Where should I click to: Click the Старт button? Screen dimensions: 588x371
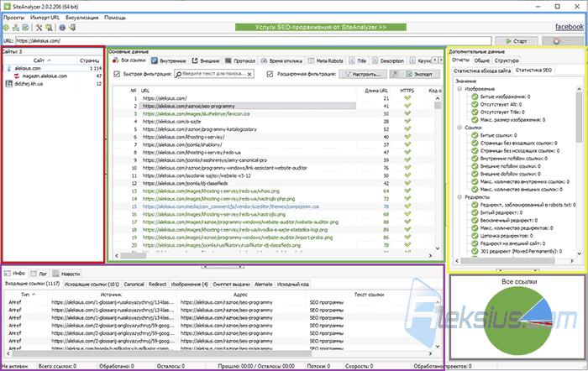(x=517, y=41)
